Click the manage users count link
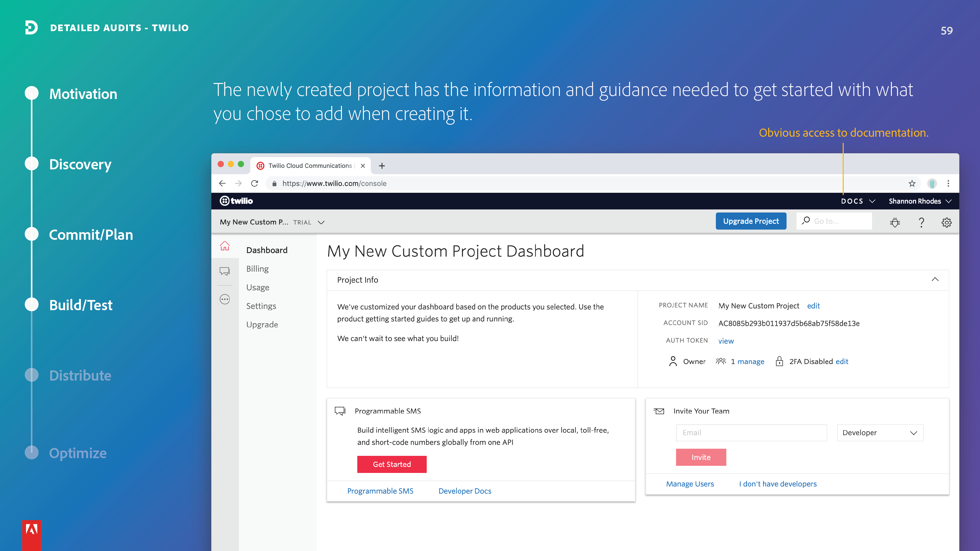Screen dimensions: 980x551 pos(751,361)
